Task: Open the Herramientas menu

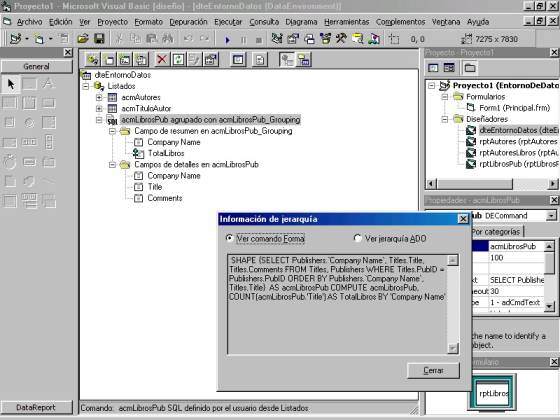Action: pos(346,22)
